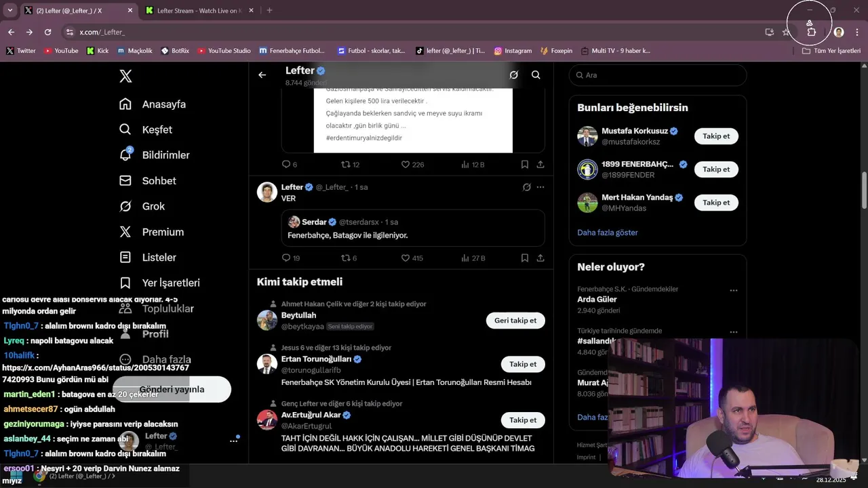Click the Grok icon in profile header
868x488 pixels.
coord(514,75)
